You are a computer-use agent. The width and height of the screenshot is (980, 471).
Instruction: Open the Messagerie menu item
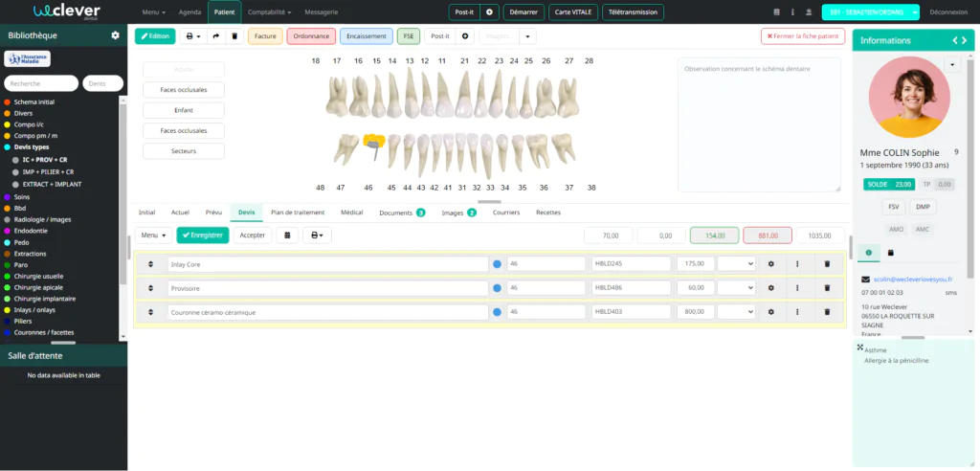(322, 11)
